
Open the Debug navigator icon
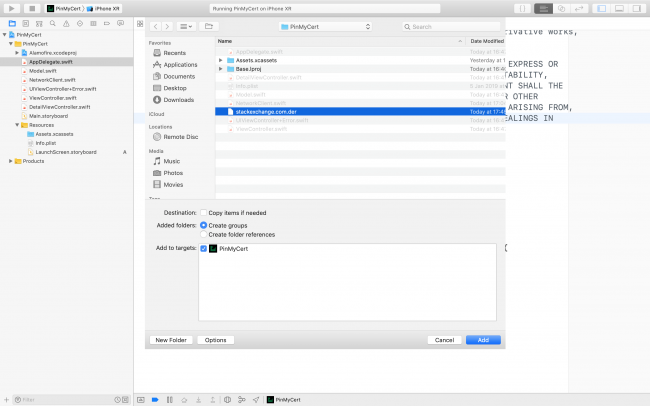click(x=93, y=24)
